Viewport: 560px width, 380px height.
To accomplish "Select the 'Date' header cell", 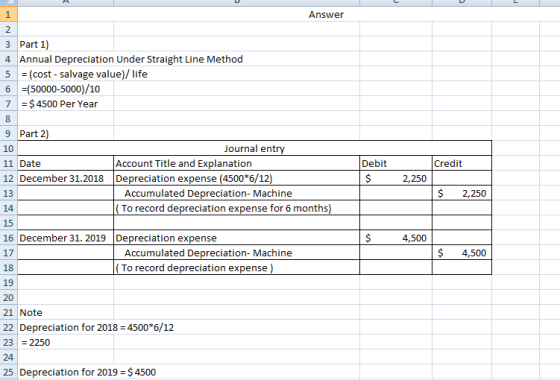I will click(x=65, y=164).
